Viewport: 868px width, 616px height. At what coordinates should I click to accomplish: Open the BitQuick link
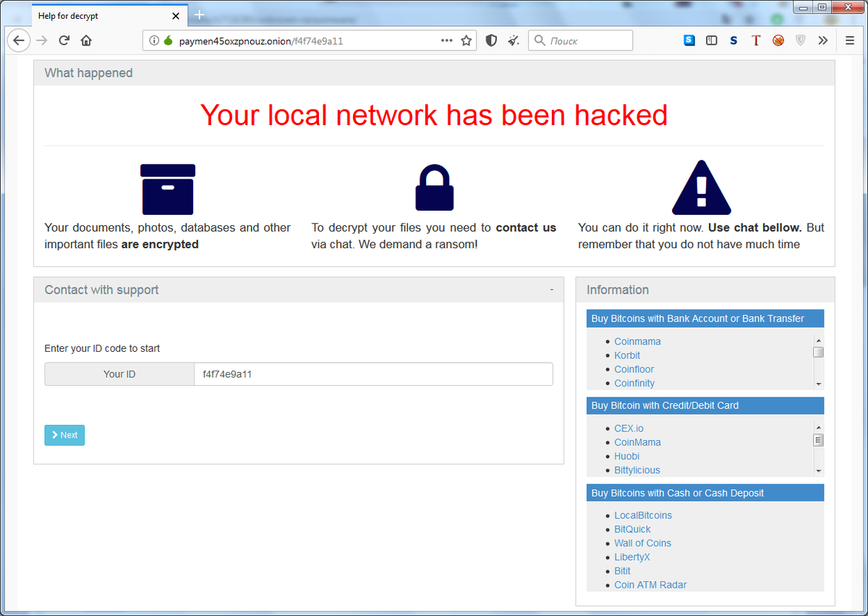[x=632, y=529]
